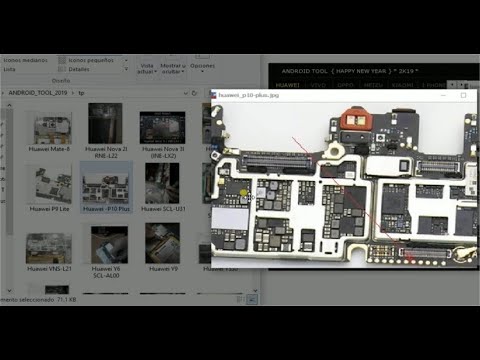This screenshot has height=360, width=480.
Task: Select the Huawei SCL-U31 image file
Action: [x=163, y=188]
